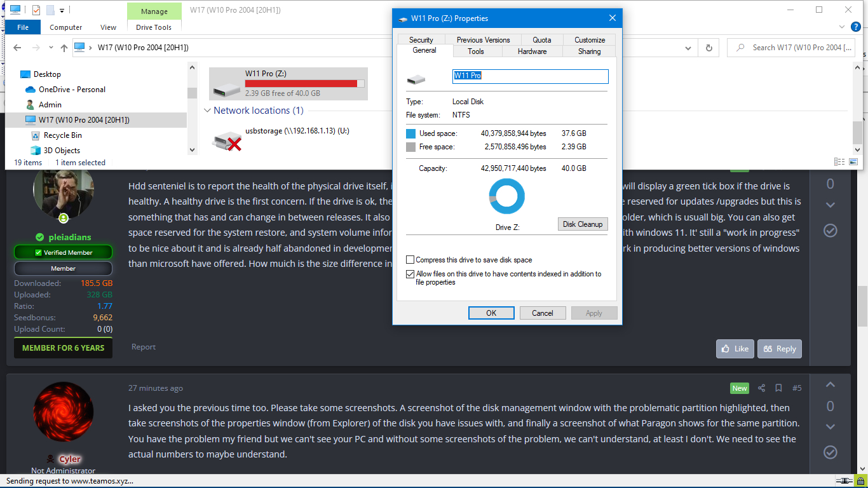Mark pleiadians post as solution checkmark
The height and width of the screenshot is (488, 868).
coord(830,230)
